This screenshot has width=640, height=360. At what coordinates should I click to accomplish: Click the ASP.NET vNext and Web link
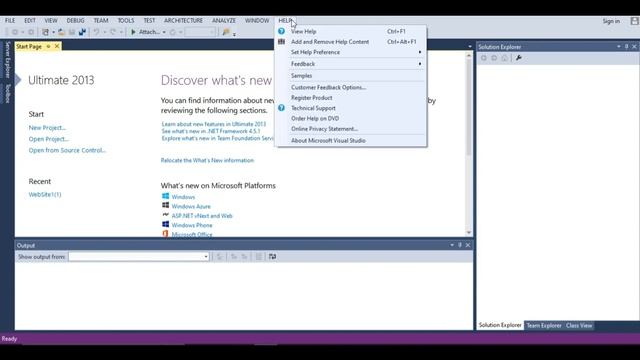[202, 216]
